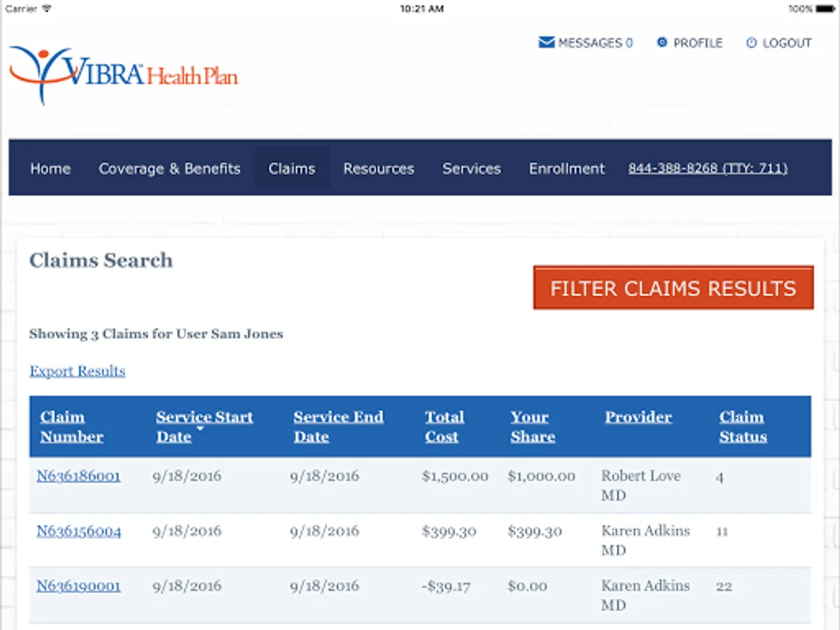Select the Claims menu item

click(292, 168)
